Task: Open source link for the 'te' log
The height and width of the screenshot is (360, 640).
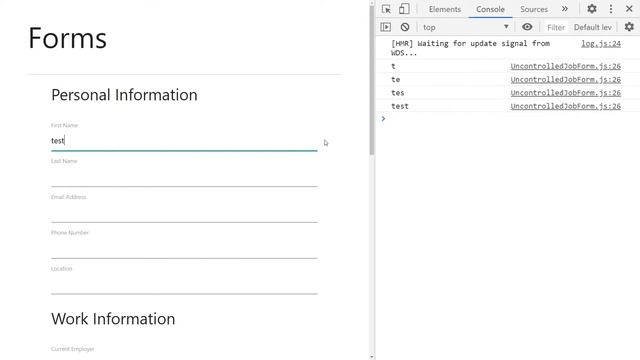Action: [x=565, y=80]
